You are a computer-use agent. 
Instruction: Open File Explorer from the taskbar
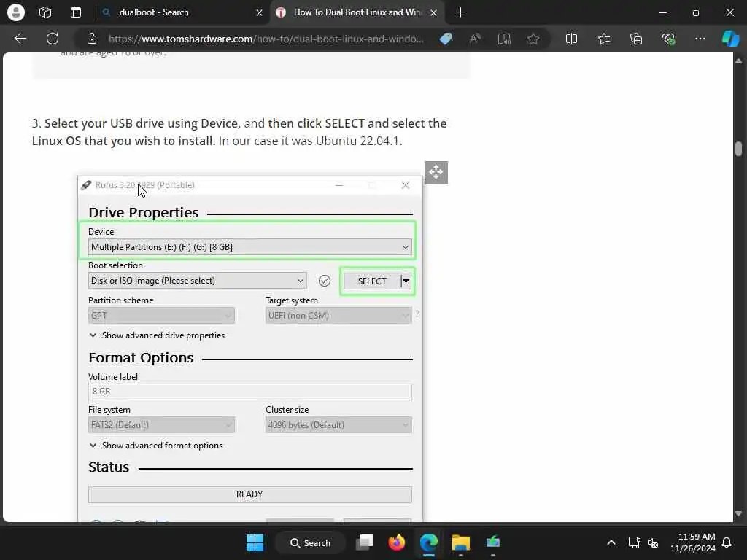pyautogui.click(x=461, y=542)
